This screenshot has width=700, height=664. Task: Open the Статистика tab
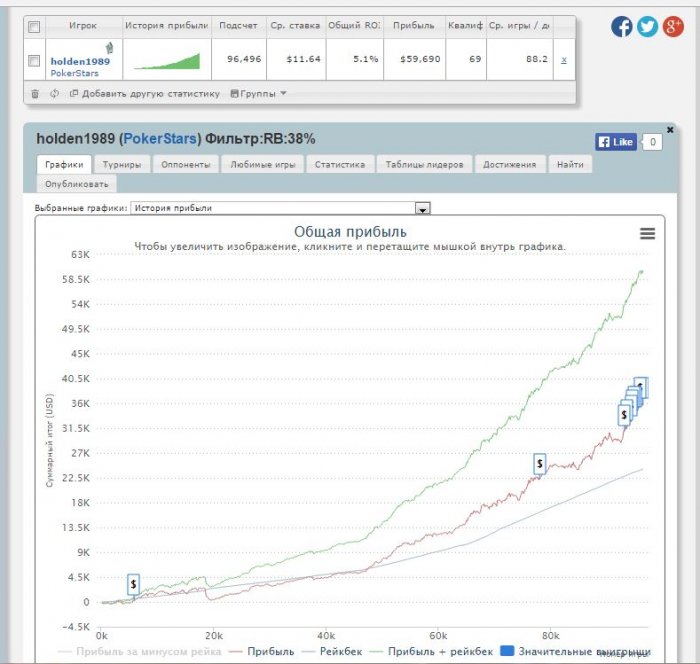340,164
